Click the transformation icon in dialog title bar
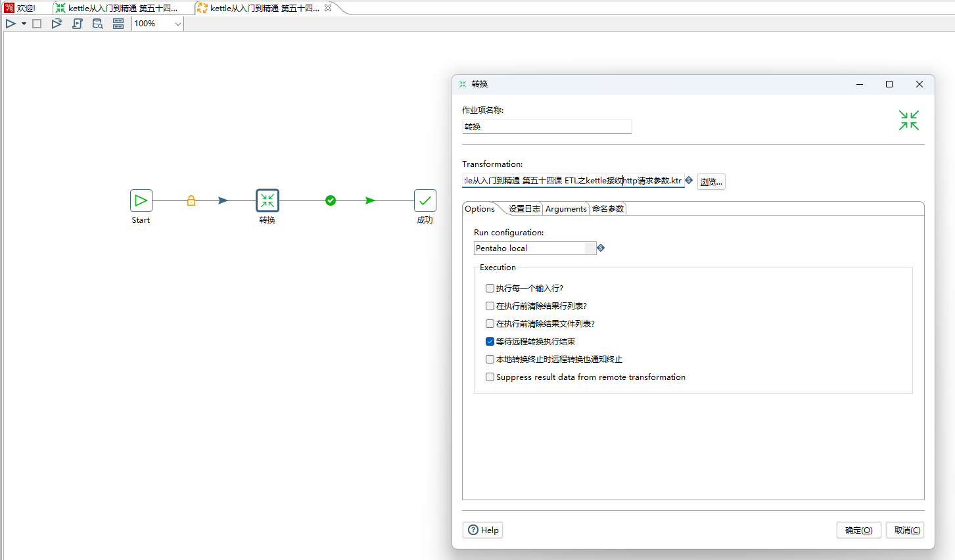This screenshot has width=955, height=560. (x=463, y=84)
